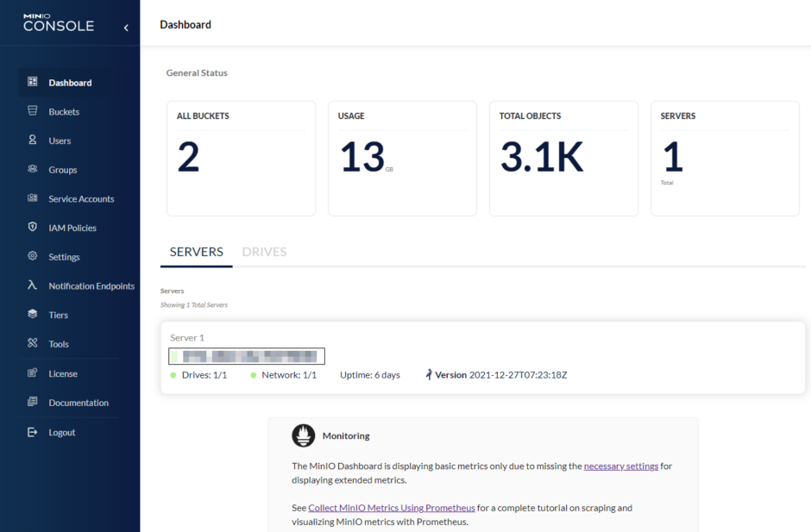This screenshot has width=811, height=532.
Task: Click the Logout icon
Action: (33, 432)
